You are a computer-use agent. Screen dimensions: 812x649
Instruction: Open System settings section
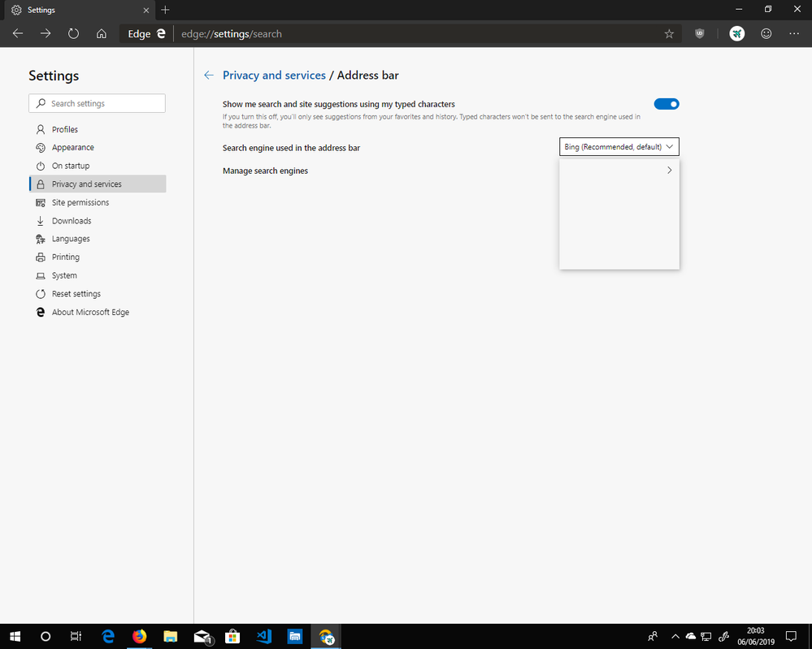point(98,275)
